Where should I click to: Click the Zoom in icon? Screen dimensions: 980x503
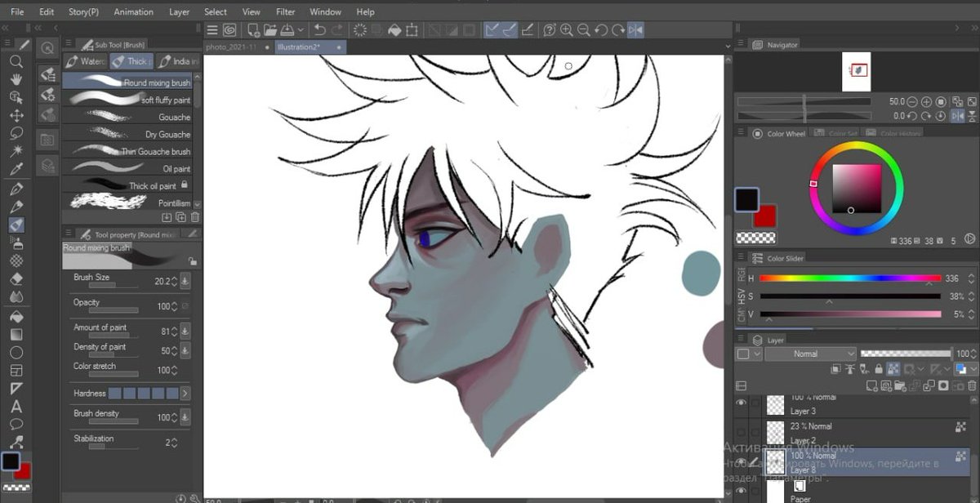566,30
